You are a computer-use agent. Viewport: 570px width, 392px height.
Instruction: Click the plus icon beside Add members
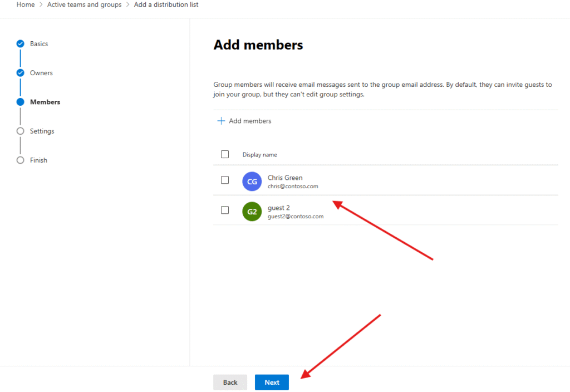click(x=221, y=121)
